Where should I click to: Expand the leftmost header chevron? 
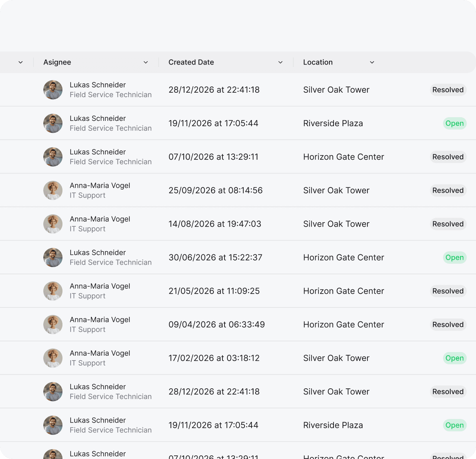coord(20,62)
